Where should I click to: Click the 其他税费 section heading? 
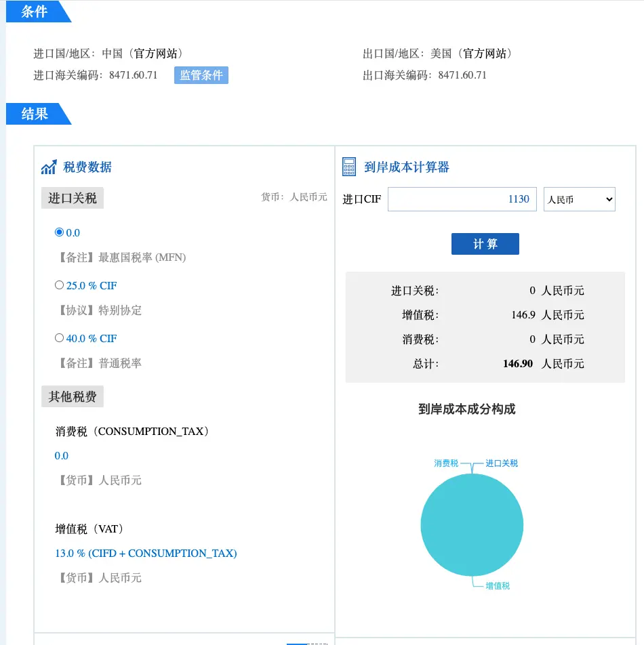coord(73,397)
